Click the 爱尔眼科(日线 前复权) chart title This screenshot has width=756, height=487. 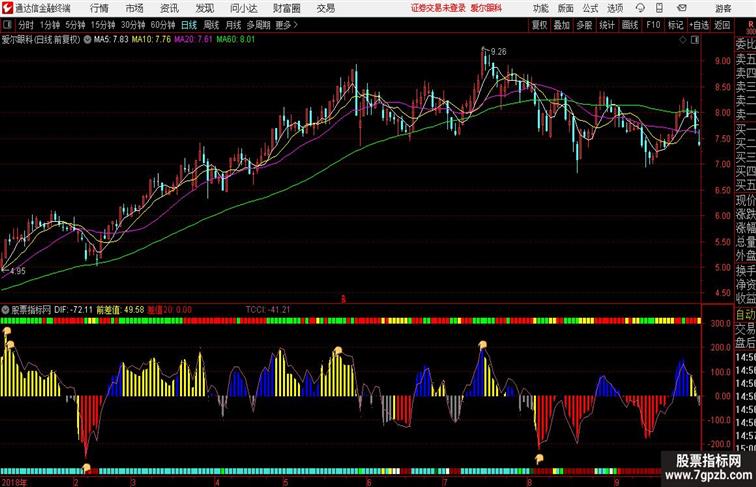[41, 40]
